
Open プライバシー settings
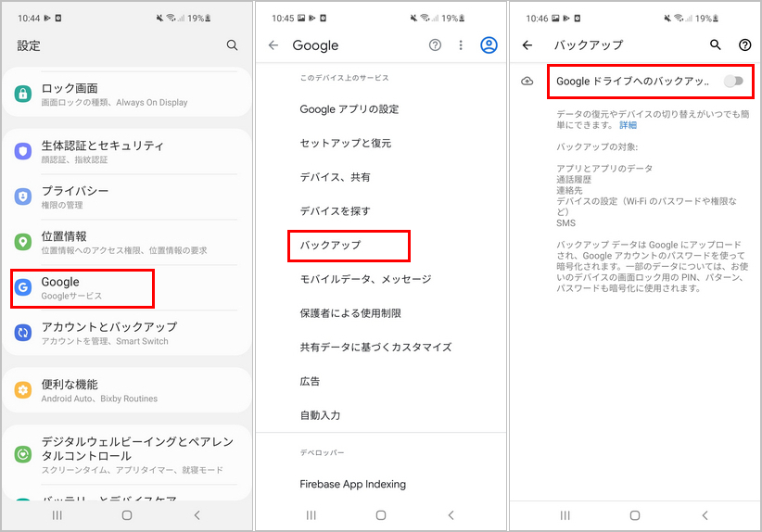(127, 196)
